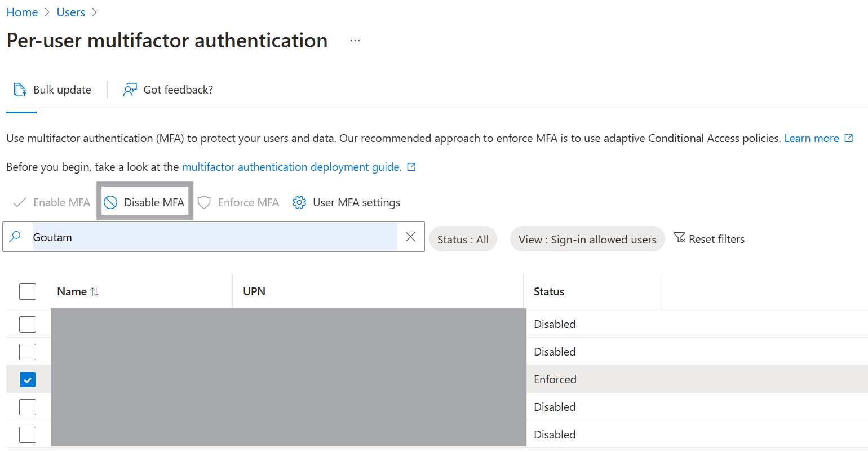Viewport: 868px width, 452px height.
Task: Follow the Learn more link
Action: click(812, 138)
